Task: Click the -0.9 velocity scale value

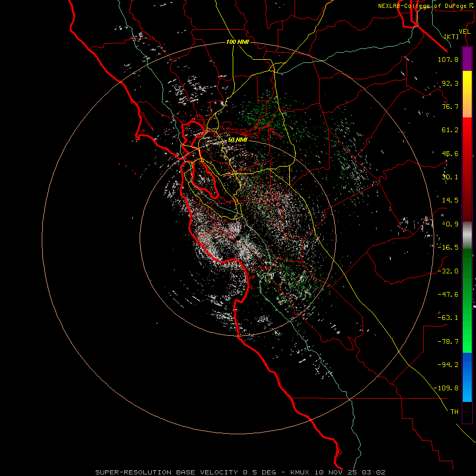Action: click(450, 224)
